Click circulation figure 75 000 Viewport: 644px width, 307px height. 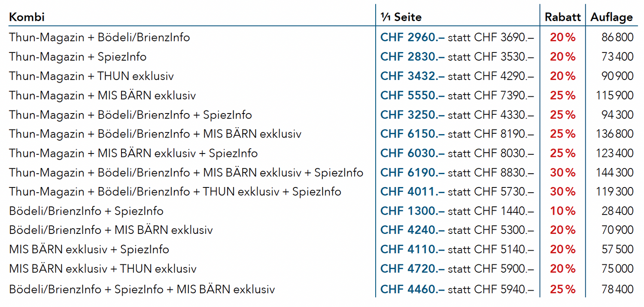point(617,269)
